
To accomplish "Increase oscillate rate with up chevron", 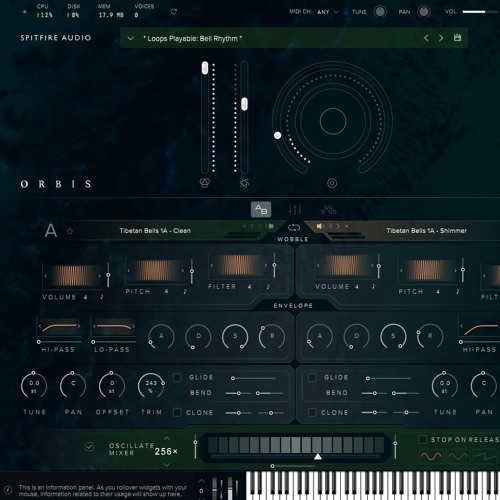I will (x=167, y=438).
